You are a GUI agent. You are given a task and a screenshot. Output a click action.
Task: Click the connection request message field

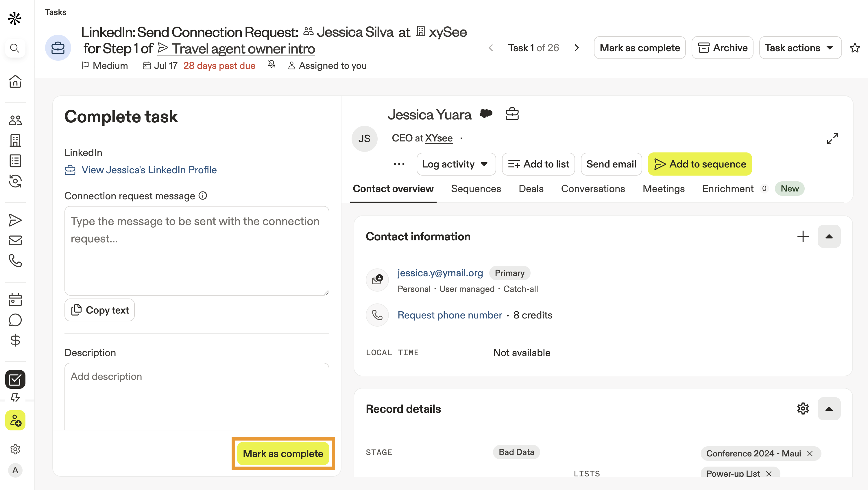tap(196, 250)
